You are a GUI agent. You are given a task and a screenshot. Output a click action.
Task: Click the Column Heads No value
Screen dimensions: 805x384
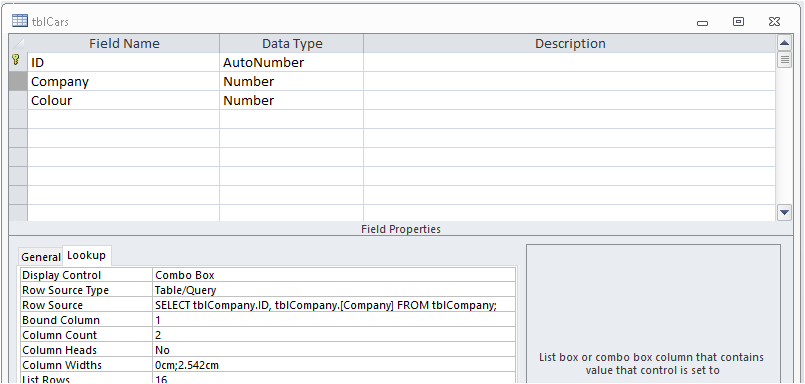click(334, 350)
